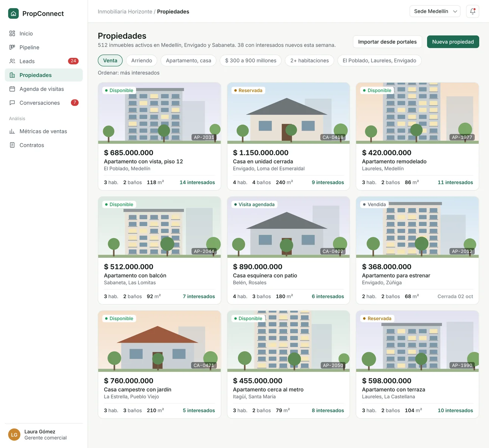Screen dimensions: 489x448
Task: Click the Vendida status badge on AP-2012
Action: tap(374, 204)
